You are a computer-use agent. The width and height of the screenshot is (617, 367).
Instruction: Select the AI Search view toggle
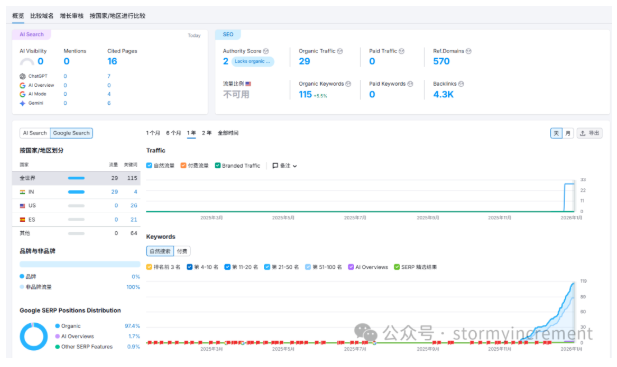click(x=35, y=133)
